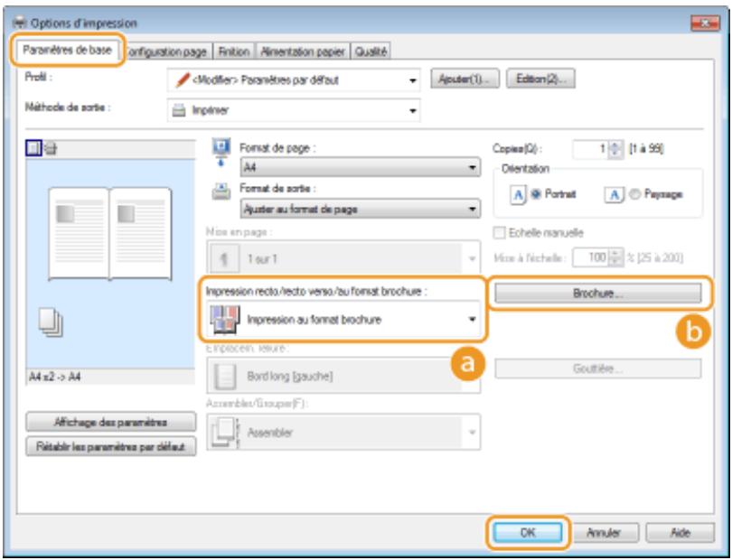Open the Assembler dropdown
The image size is (732, 560).
[343, 432]
